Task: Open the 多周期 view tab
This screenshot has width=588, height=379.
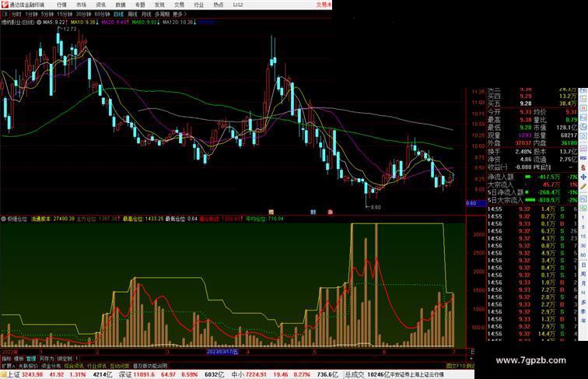Action: (x=162, y=14)
